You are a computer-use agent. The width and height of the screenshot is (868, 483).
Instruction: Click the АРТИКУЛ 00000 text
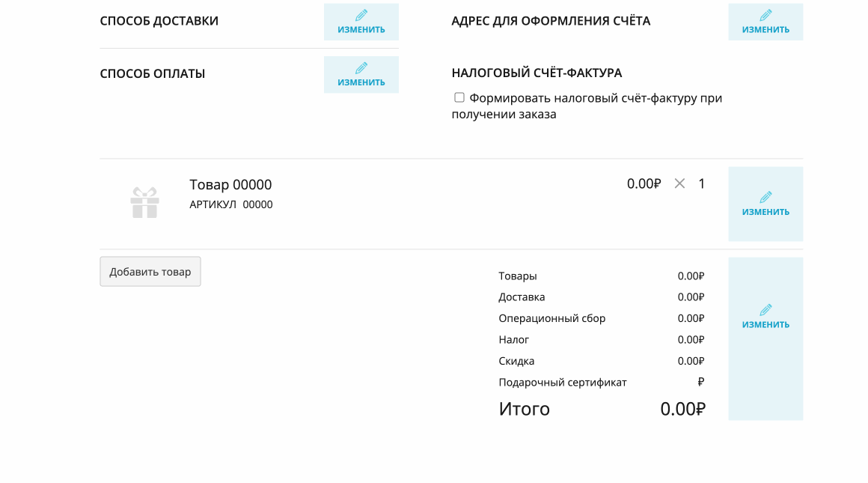coord(230,204)
